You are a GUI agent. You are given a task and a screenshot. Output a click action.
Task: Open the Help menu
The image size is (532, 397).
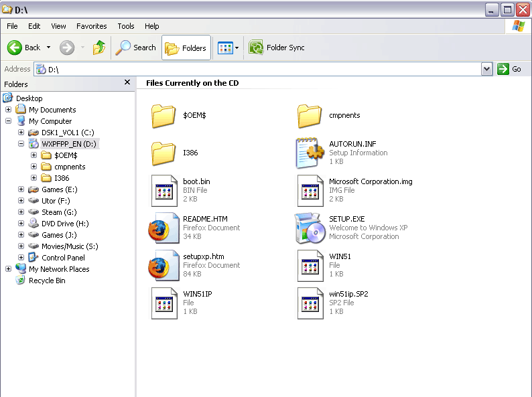(151, 26)
